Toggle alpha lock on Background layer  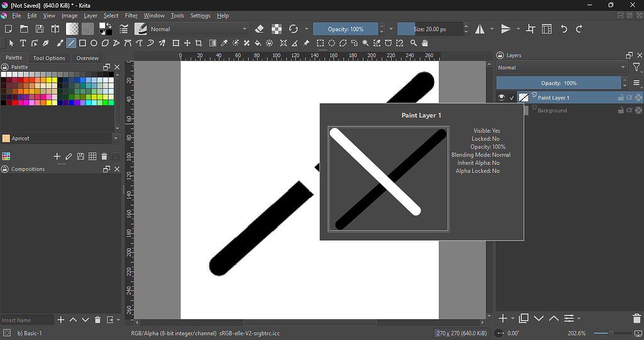(x=639, y=110)
